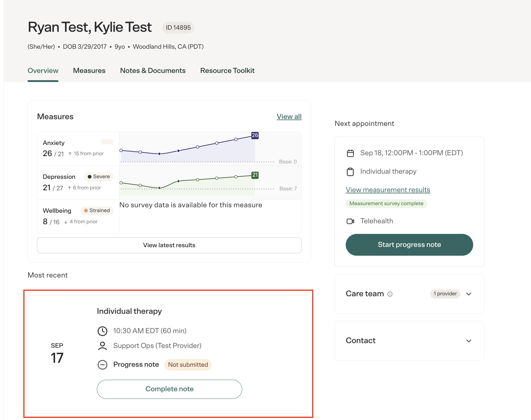531x420 pixels.
Task: Click the 'Base: 7' depression baseline label
Action: (288, 189)
